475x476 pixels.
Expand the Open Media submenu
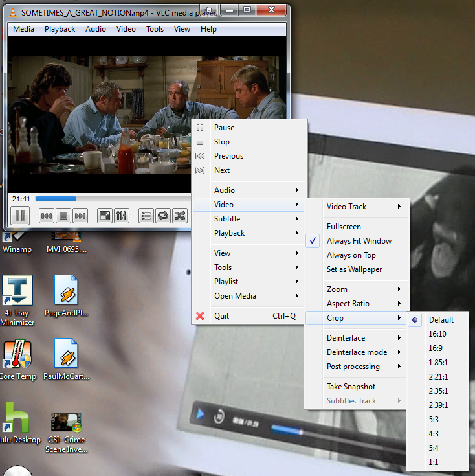pos(249,296)
